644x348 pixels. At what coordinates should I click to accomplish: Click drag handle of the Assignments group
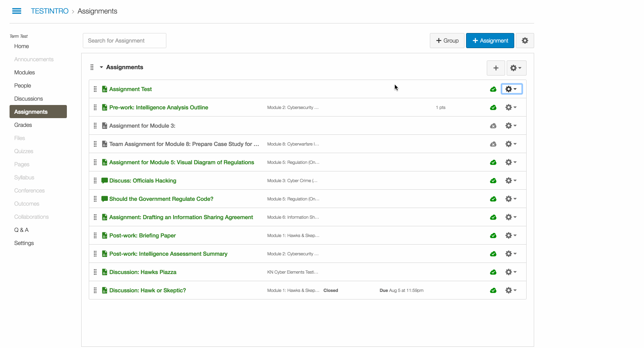(92, 67)
